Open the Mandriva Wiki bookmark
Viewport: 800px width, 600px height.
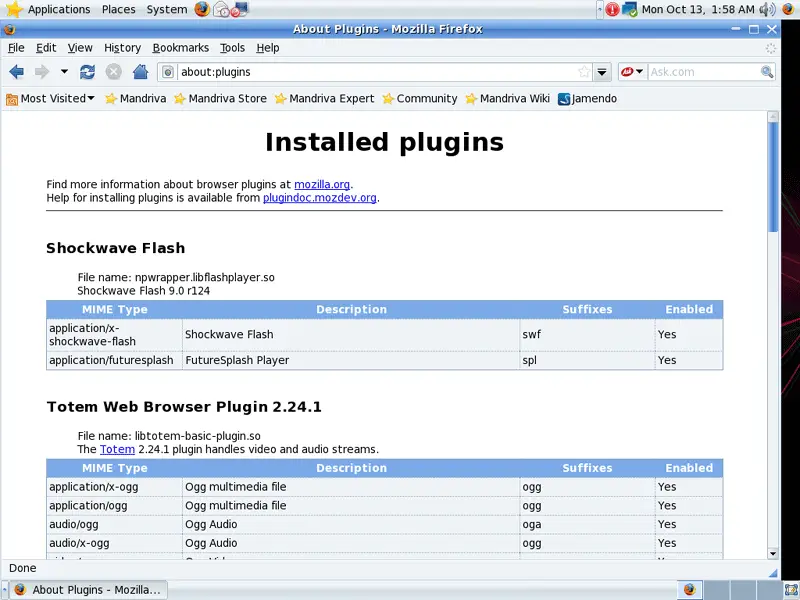pos(508,98)
